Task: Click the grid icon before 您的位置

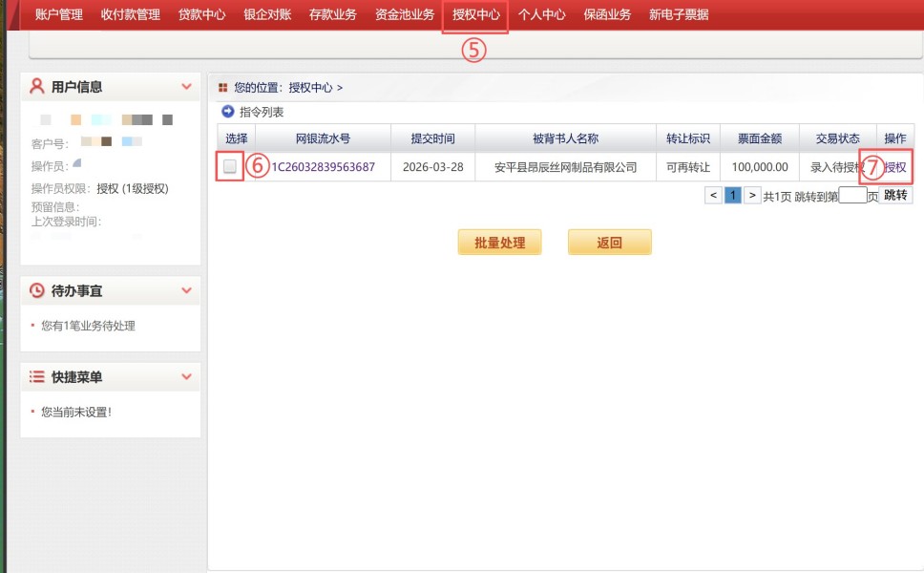Action: coord(223,87)
